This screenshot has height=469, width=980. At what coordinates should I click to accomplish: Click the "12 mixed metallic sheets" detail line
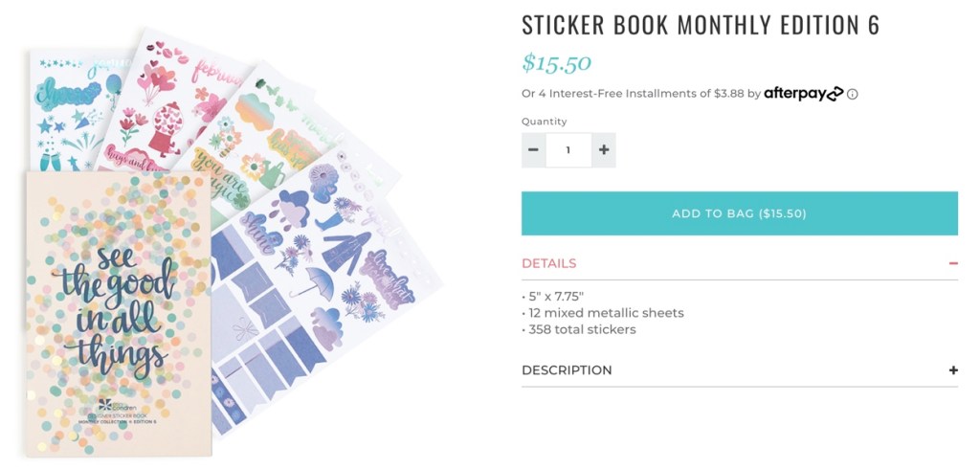tap(605, 313)
